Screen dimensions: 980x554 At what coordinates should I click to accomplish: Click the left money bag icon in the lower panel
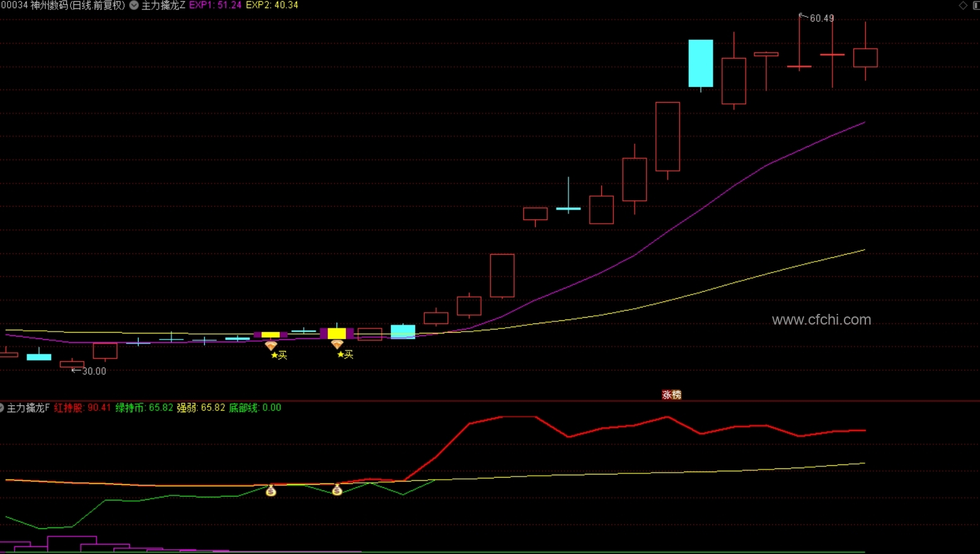click(271, 491)
